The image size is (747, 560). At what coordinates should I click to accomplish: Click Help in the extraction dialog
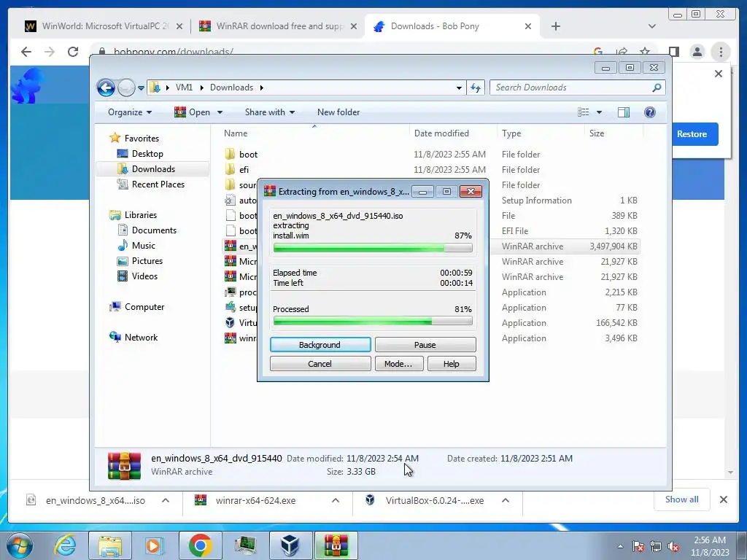point(452,364)
